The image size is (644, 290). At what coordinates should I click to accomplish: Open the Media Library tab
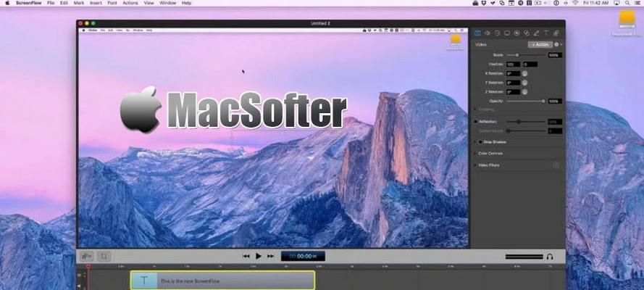click(556, 33)
